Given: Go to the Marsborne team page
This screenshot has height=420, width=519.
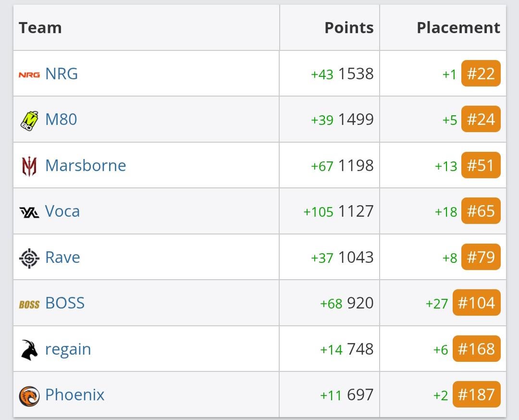Looking at the screenshot, I should pyautogui.click(x=86, y=166).
